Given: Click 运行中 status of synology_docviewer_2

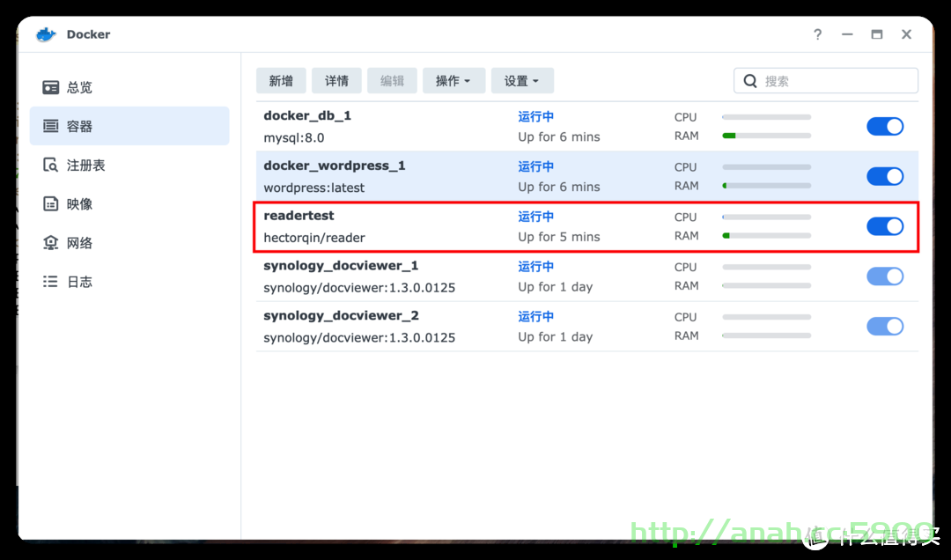Looking at the screenshot, I should (x=535, y=316).
